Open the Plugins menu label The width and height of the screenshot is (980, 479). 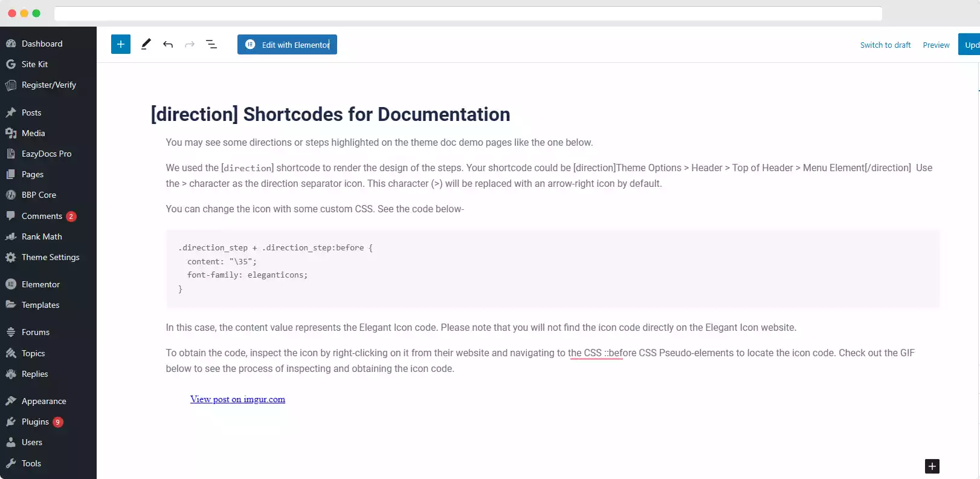tap(35, 422)
